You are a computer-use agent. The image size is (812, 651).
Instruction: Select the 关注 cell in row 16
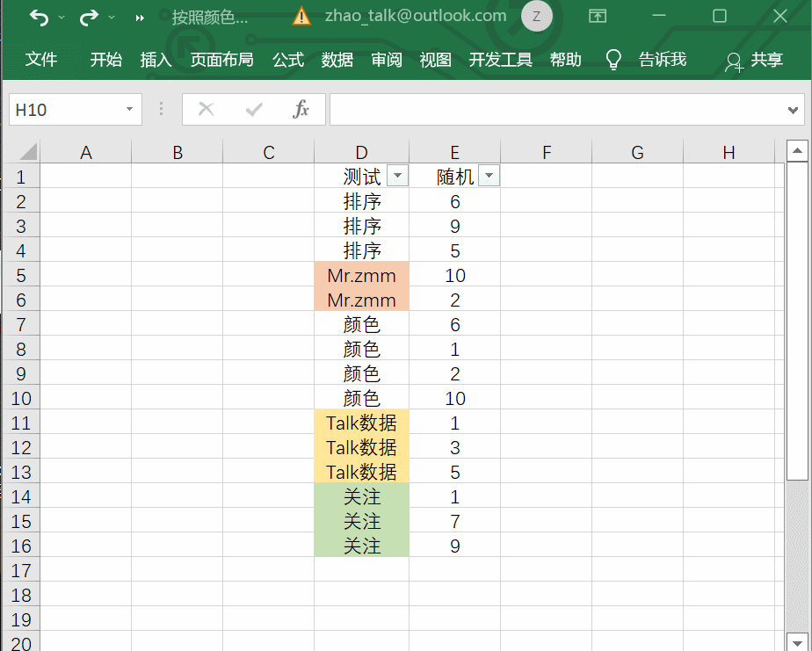(x=361, y=546)
